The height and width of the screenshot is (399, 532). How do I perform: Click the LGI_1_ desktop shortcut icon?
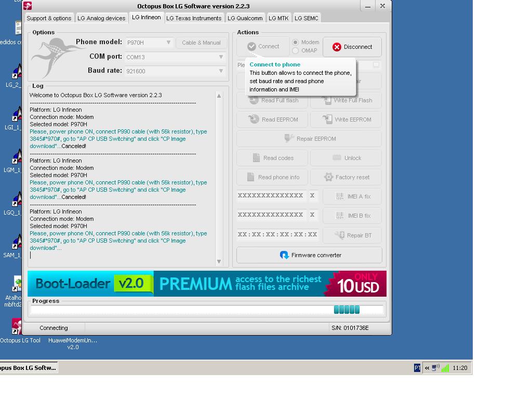pos(17,114)
